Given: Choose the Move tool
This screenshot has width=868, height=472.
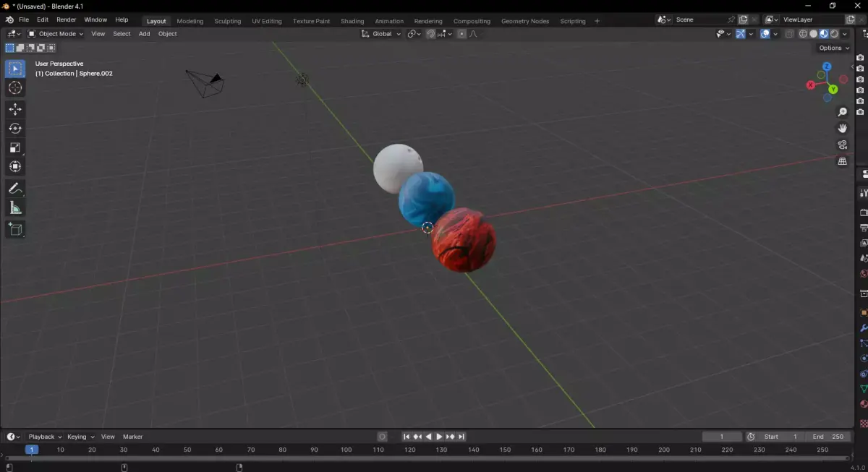Looking at the screenshot, I should click(x=15, y=109).
